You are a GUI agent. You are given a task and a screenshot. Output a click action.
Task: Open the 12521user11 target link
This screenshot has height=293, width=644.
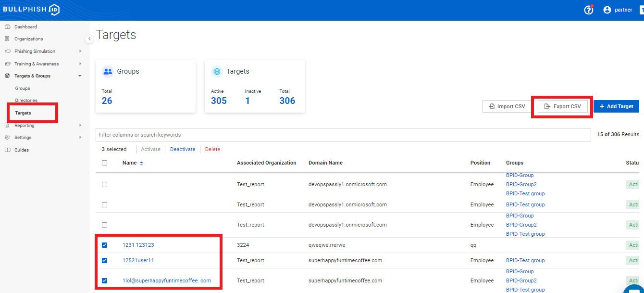[x=138, y=261]
